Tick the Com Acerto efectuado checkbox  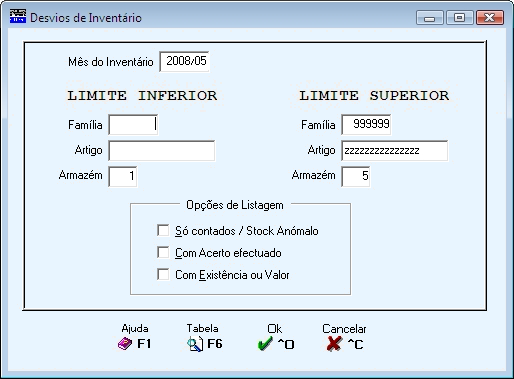(163, 253)
